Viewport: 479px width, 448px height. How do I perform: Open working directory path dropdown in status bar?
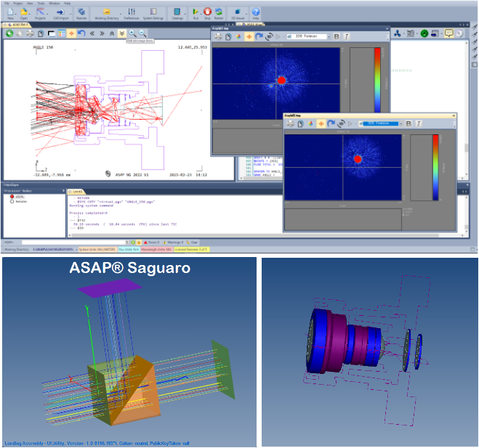tap(76, 249)
